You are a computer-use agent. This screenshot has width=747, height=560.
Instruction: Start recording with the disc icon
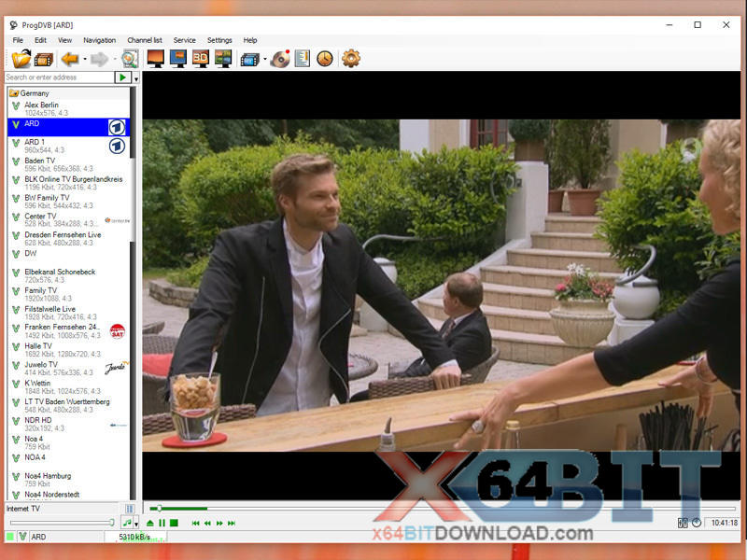click(x=280, y=59)
